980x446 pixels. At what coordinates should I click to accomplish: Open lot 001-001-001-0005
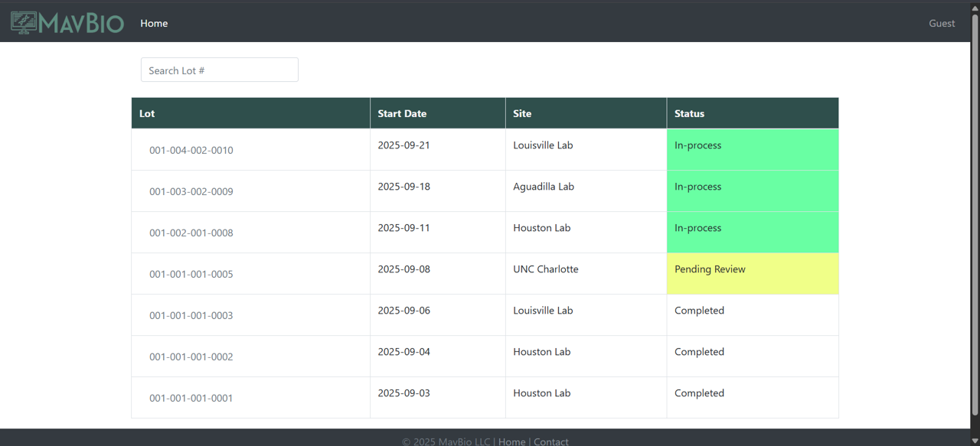point(191,274)
